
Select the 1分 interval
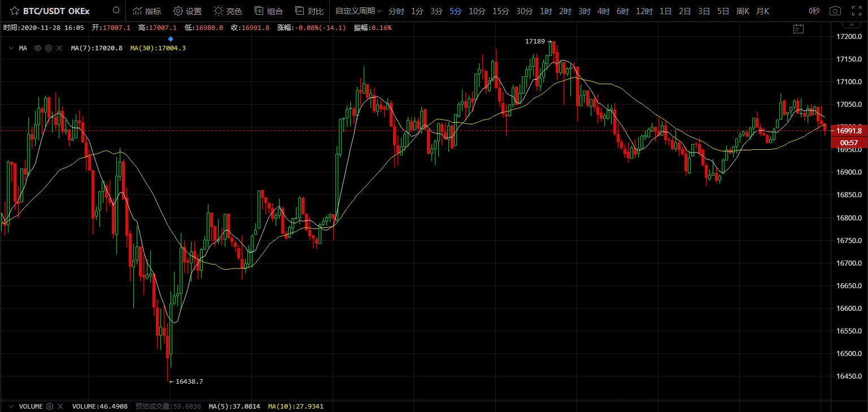417,11
